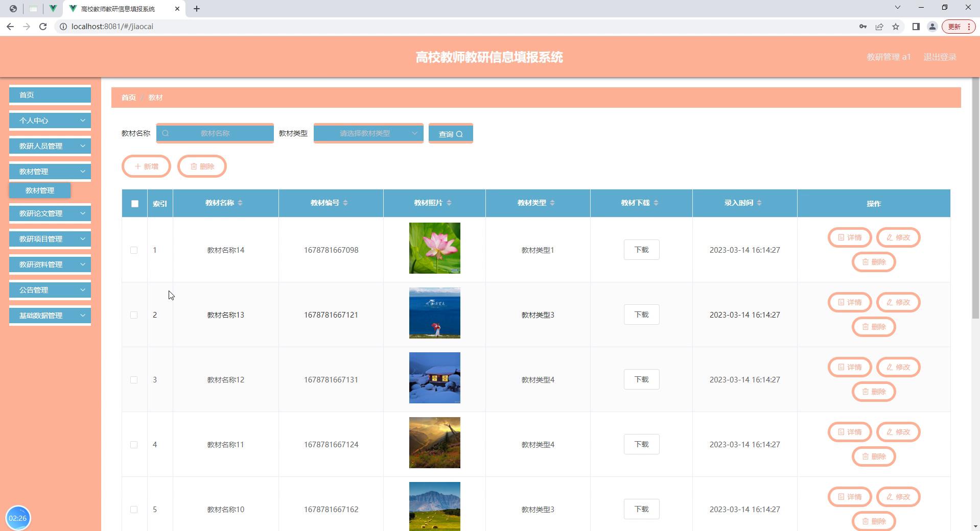Viewport: 980px width, 531px height.
Task: Check the checkbox for row 3
Action: pos(134,380)
